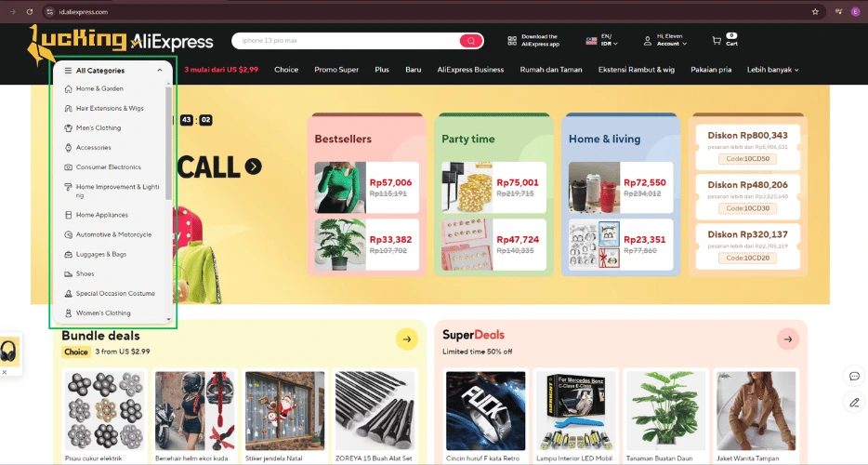This screenshot has width=868, height=465.
Task: Expand the Lebih banyak menu
Action: point(773,70)
